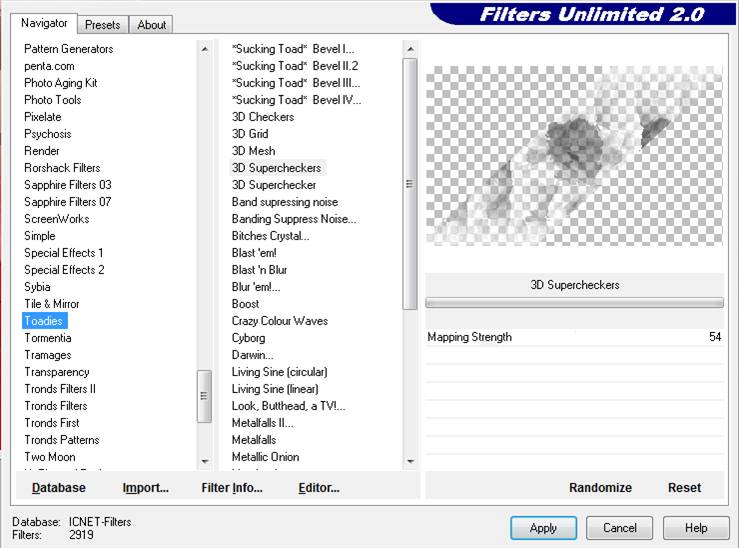Click the Apply button
This screenshot has height=548, width=739.
[x=543, y=528]
